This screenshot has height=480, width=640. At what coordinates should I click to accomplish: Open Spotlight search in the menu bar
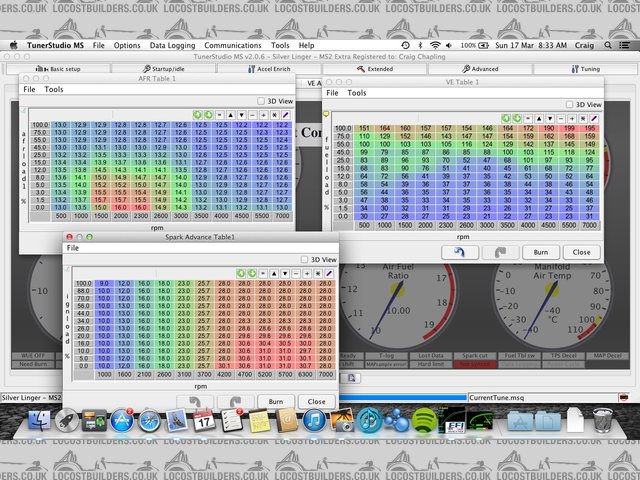(x=608, y=45)
